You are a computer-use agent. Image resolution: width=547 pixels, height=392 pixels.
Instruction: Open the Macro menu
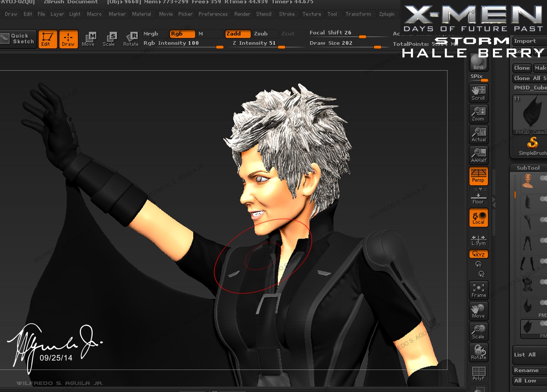(94, 14)
